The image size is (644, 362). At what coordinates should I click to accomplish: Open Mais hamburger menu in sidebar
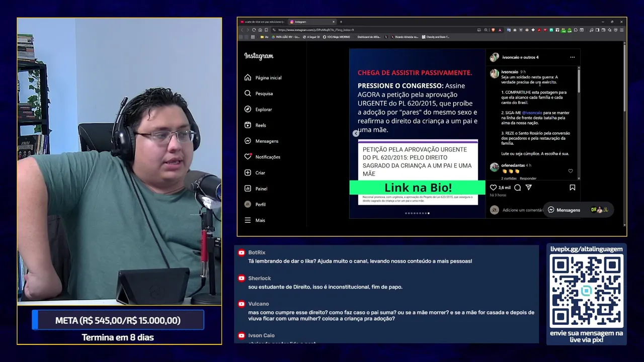click(255, 220)
